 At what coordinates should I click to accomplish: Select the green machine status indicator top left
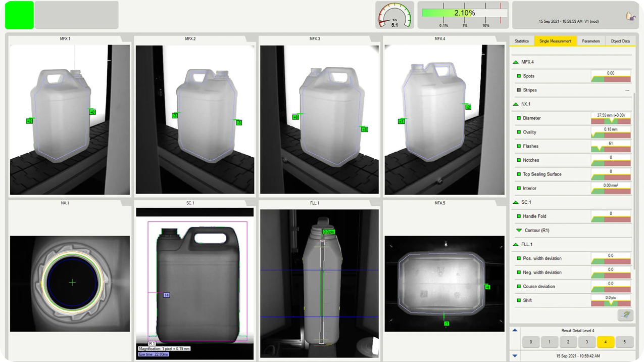click(19, 15)
